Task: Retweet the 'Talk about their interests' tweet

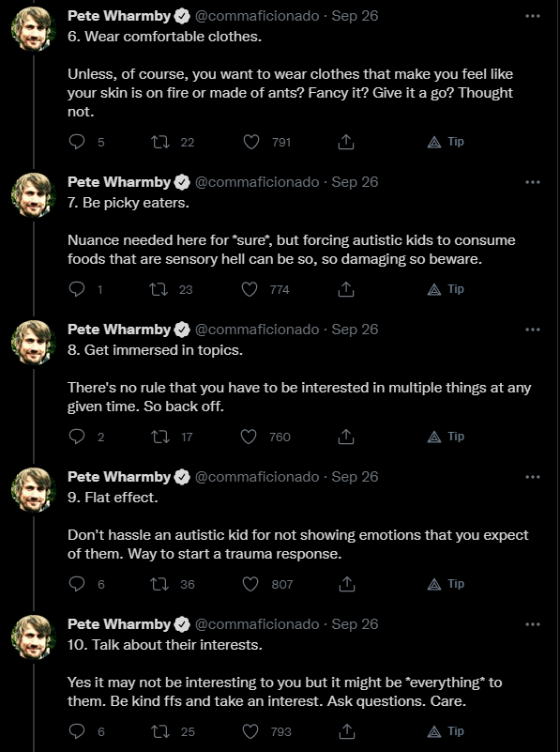Action: coord(160,731)
